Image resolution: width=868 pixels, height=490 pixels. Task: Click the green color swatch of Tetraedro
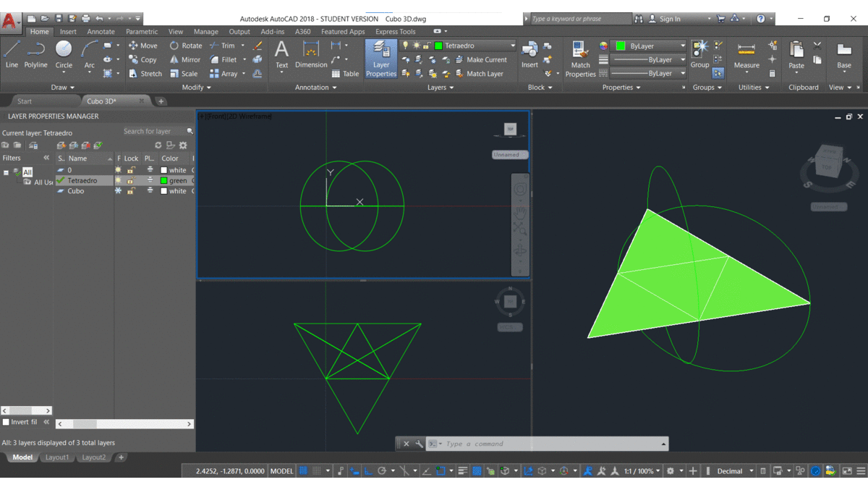tap(163, 181)
